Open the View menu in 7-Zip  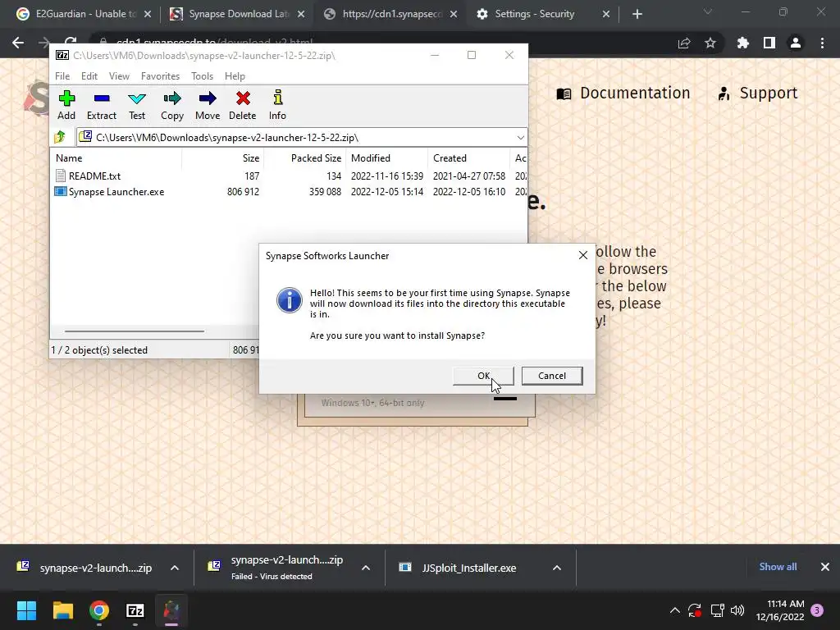pos(119,76)
